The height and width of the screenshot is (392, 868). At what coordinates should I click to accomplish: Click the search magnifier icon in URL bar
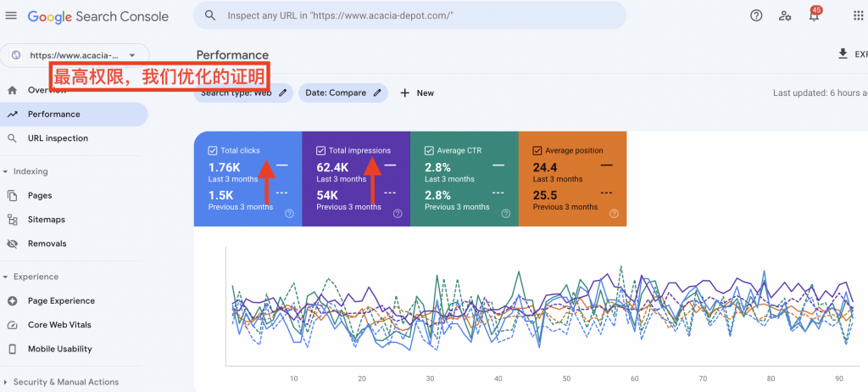(x=210, y=15)
